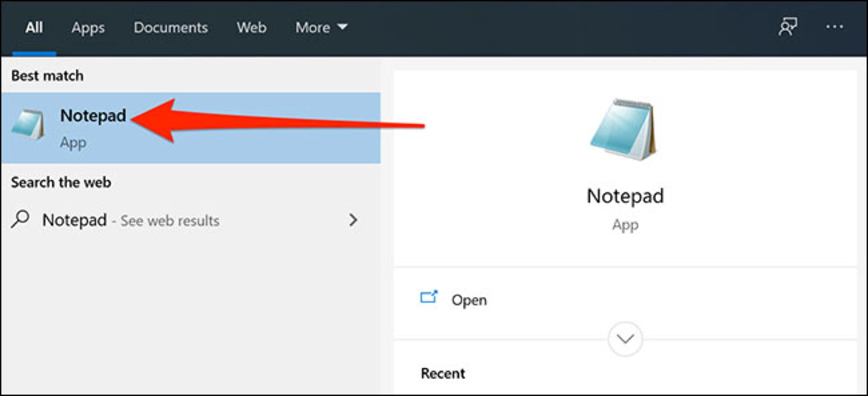Switch to the Web tab
Screen dimensions: 868x396
[x=251, y=28]
